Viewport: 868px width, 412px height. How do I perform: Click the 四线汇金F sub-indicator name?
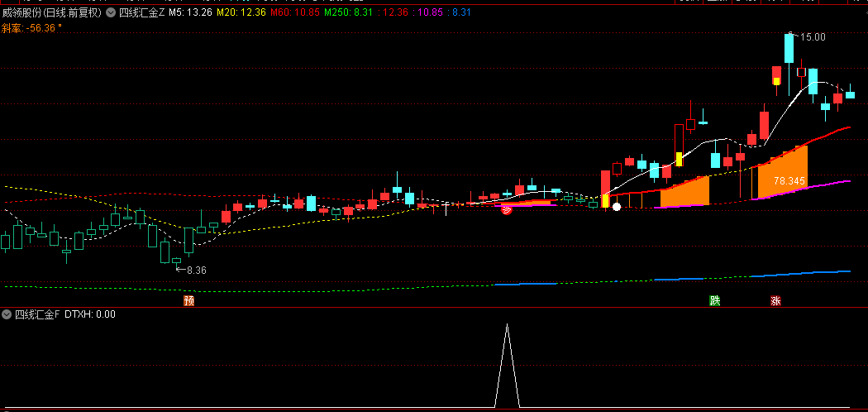37,314
